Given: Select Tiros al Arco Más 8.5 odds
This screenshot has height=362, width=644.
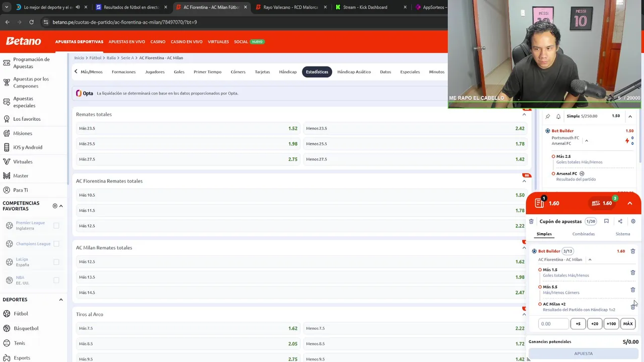Looking at the screenshot, I should click(x=188, y=344).
